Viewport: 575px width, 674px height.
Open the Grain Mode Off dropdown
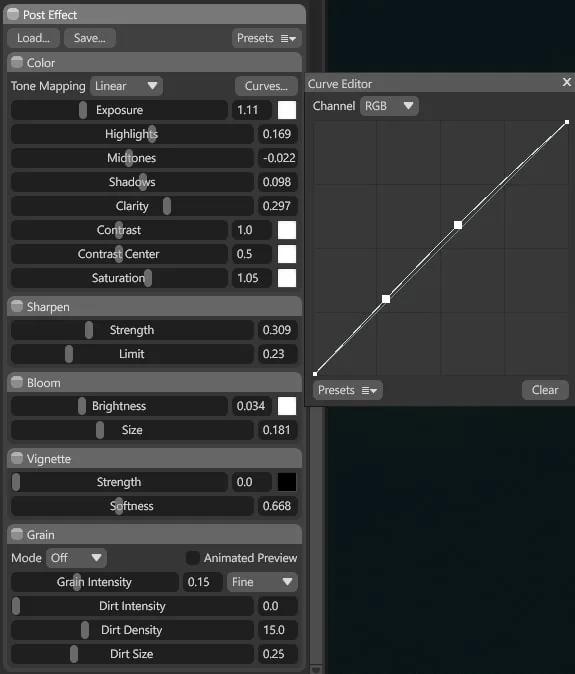pyautogui.click(x=76, y=558)
